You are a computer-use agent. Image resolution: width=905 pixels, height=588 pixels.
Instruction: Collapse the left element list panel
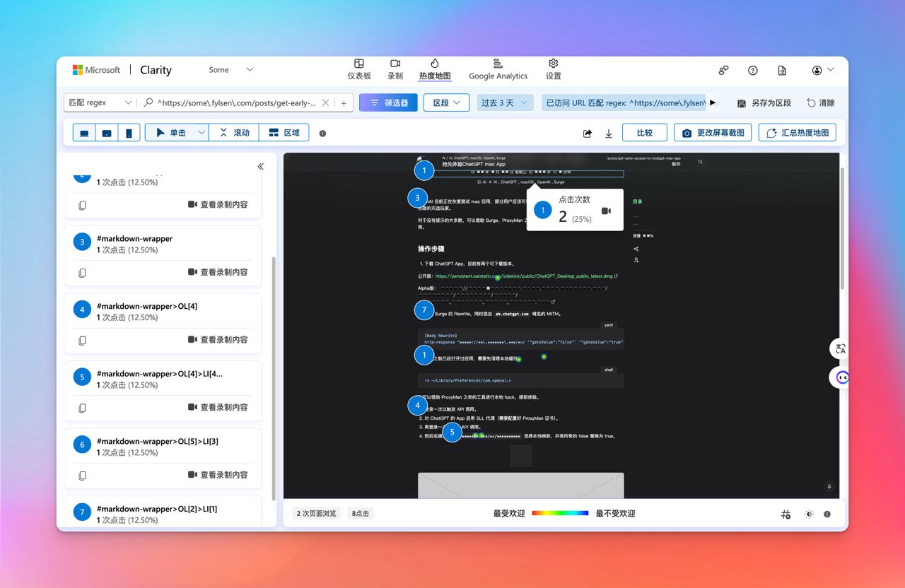[260, 166]
